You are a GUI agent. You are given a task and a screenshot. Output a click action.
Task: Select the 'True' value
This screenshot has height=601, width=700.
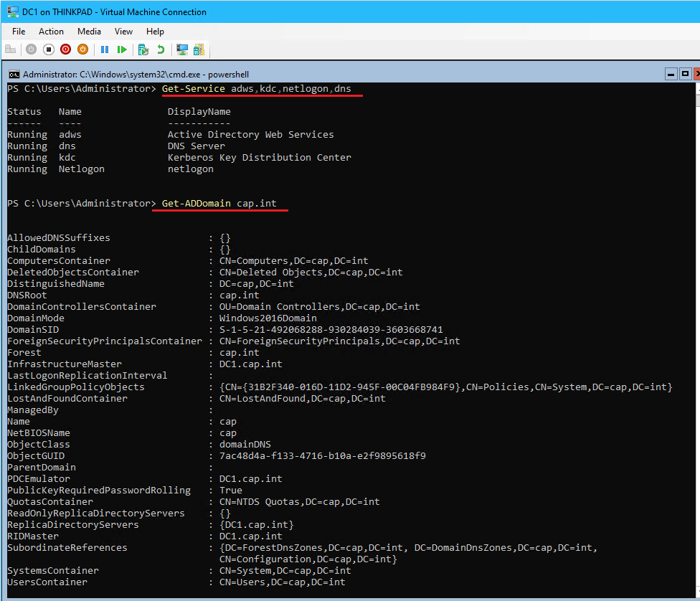[x=231, y=491]
